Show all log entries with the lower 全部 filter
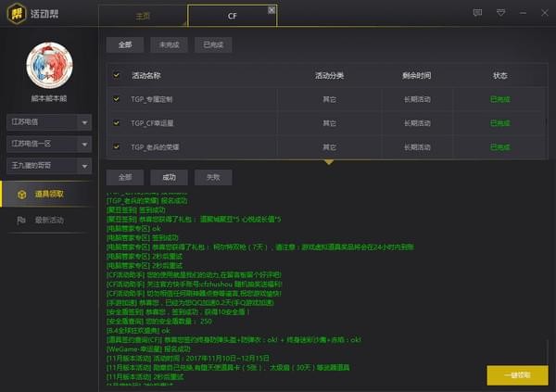 tap(125, 177)
